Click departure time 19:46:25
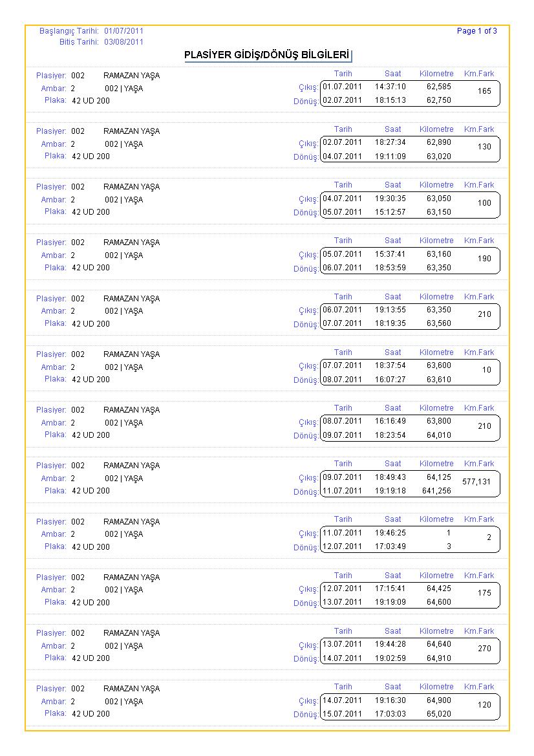 click(x=390, y=533)
